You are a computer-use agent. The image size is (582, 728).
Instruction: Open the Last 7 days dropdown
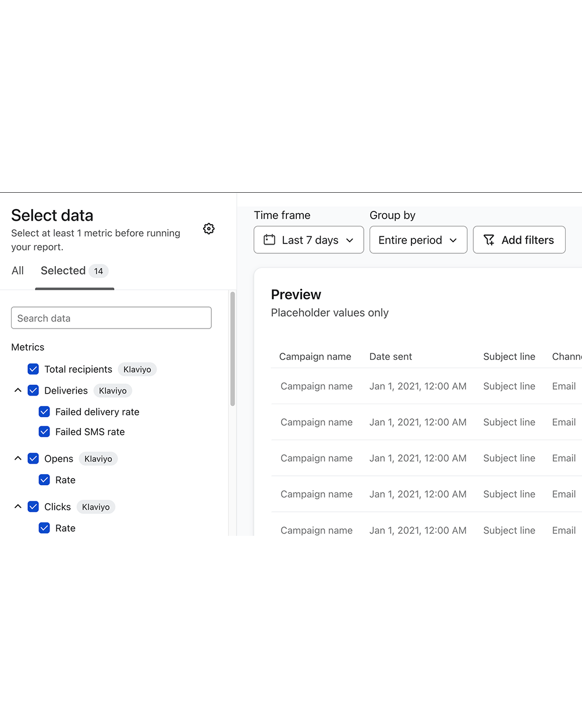tap(309, 240)
